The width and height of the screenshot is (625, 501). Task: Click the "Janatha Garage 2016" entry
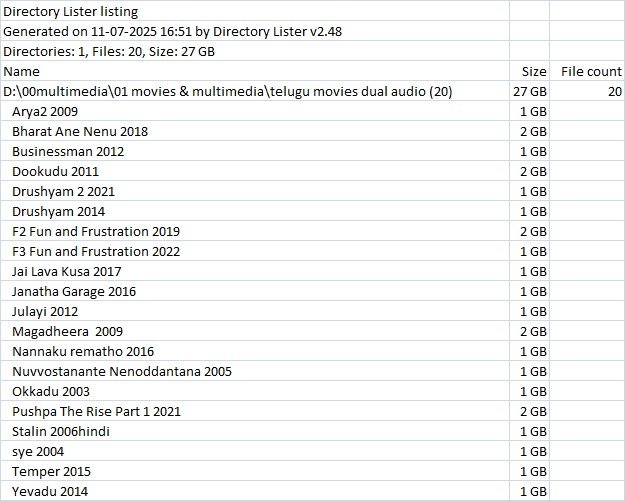(x=74, y=292)
